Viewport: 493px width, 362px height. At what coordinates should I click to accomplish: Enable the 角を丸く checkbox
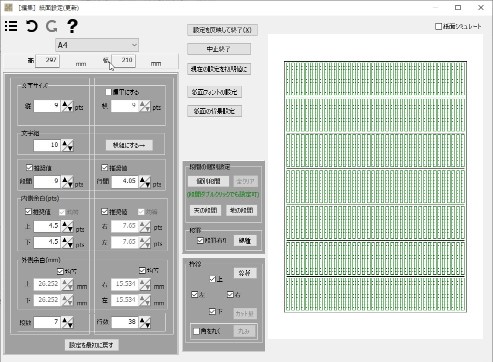196,331
